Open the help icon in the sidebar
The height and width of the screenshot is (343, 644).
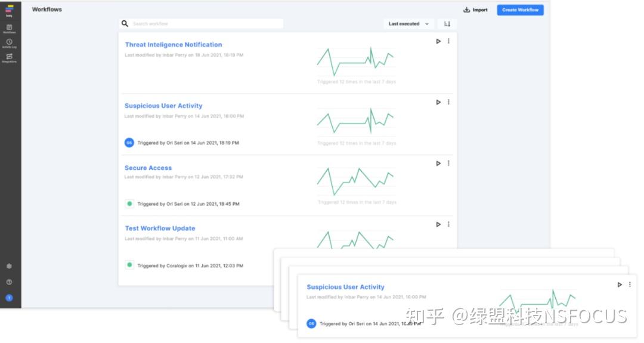pyautogui.click(x=9, y=282)
